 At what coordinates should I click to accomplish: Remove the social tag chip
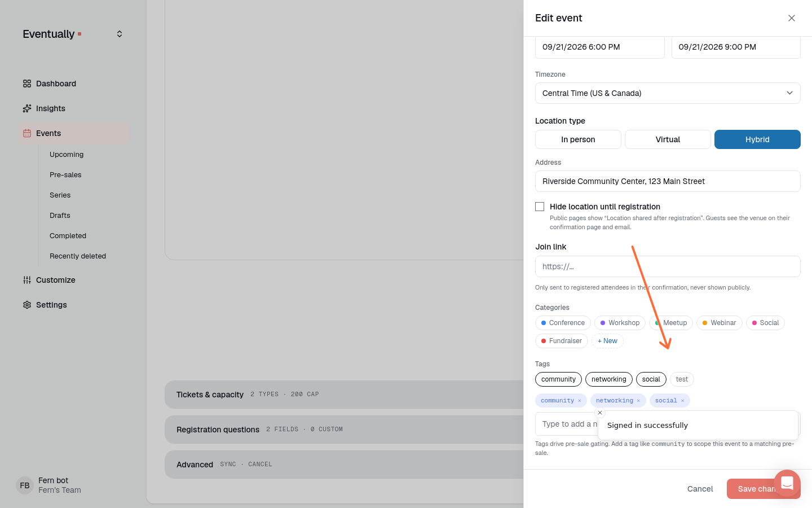click(x=682, y=401)
